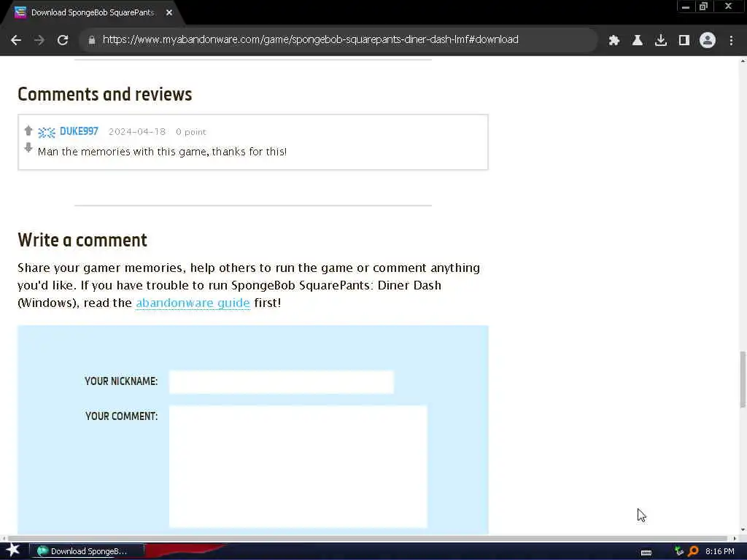Click the 'Write a comment' heading
The width and height of the screenshot is (747, 560).
tap(82, 240)
